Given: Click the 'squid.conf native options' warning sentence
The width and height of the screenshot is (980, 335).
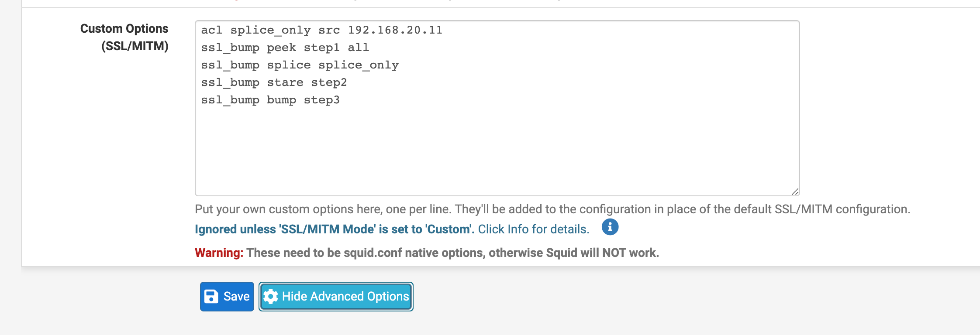Looking at the screenshot, I should tap(452, 253).
